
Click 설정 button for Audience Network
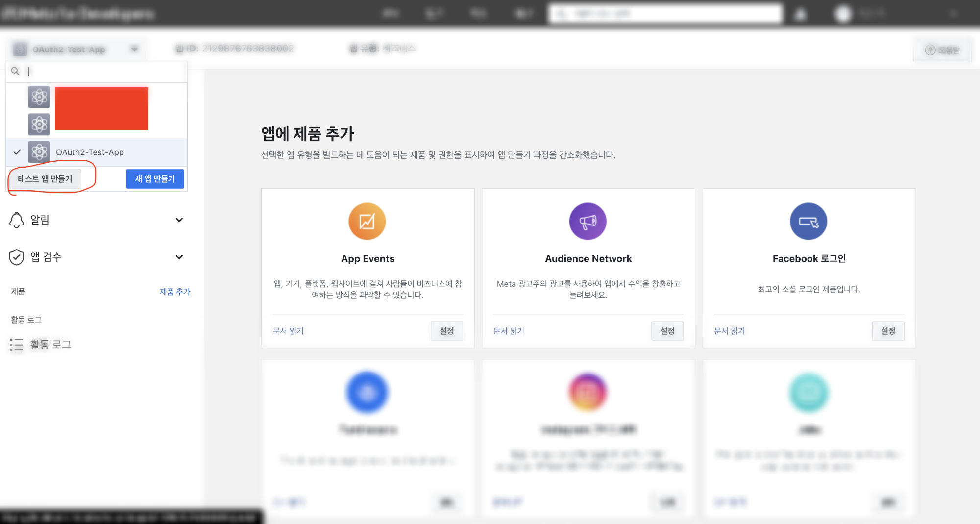point(667,331)
